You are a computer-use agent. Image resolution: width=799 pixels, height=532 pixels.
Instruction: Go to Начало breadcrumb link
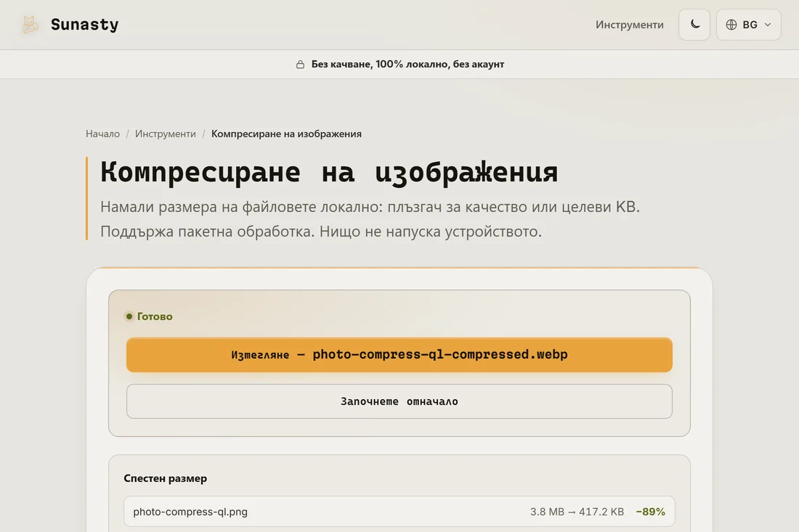(102, 134)
